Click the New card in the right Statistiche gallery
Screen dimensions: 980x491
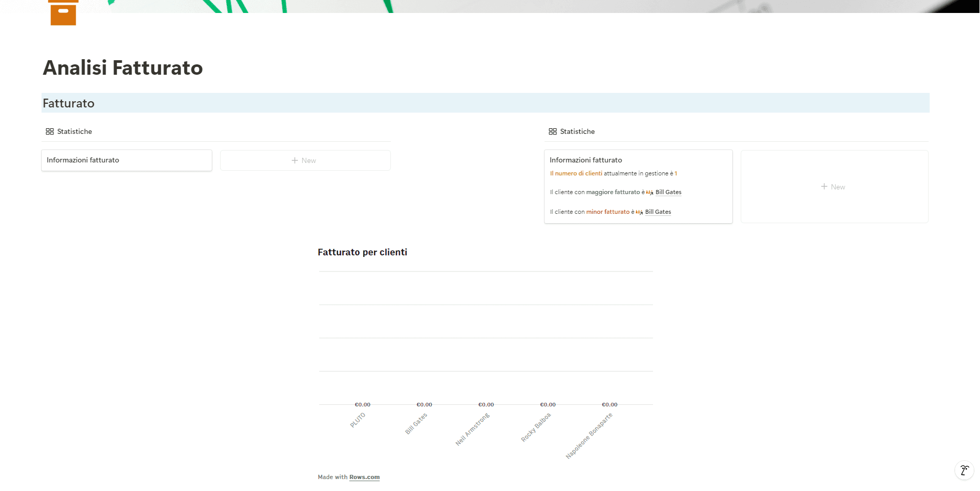(834, 186)
